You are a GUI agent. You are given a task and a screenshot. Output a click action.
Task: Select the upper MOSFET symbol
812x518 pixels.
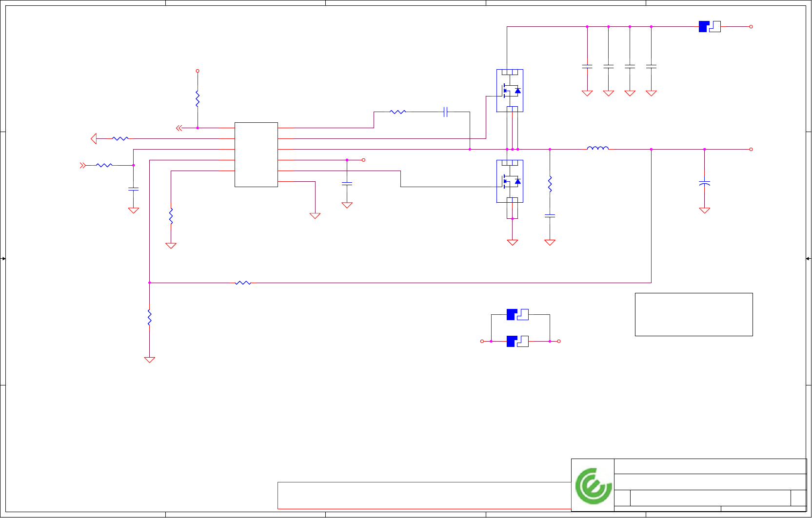pyautogui.click(x=510, y=91)
